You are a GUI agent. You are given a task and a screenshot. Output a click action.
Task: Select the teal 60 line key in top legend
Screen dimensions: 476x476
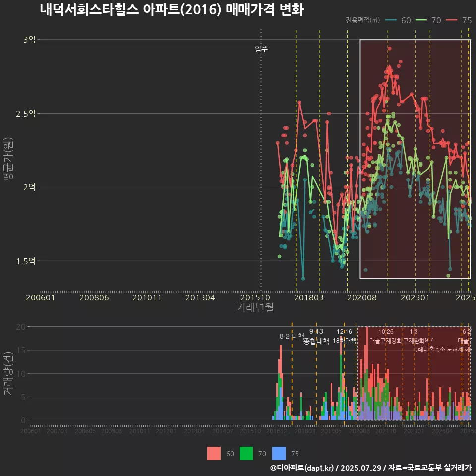[x=391, y=20]
